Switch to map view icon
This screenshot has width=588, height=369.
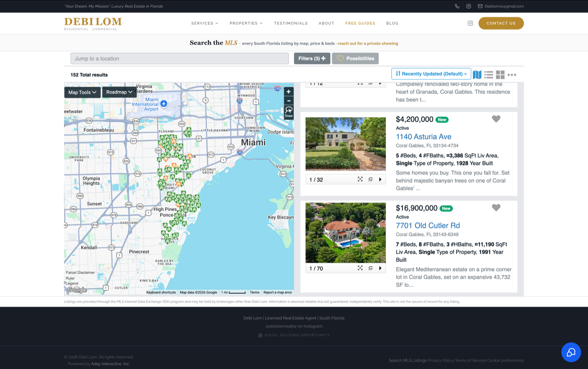pos(477,75)
